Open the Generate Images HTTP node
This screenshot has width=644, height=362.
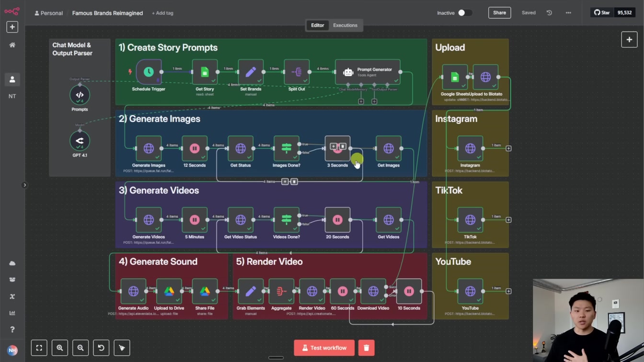tap(149, 148)
